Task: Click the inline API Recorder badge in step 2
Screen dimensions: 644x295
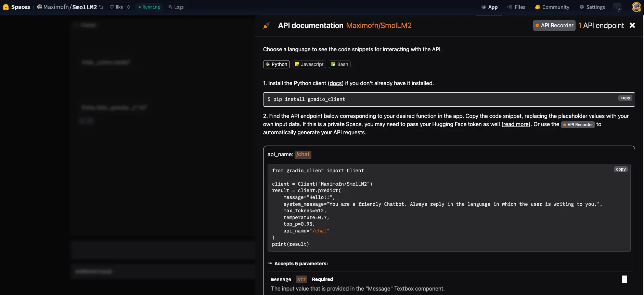Action: (578, 124)
